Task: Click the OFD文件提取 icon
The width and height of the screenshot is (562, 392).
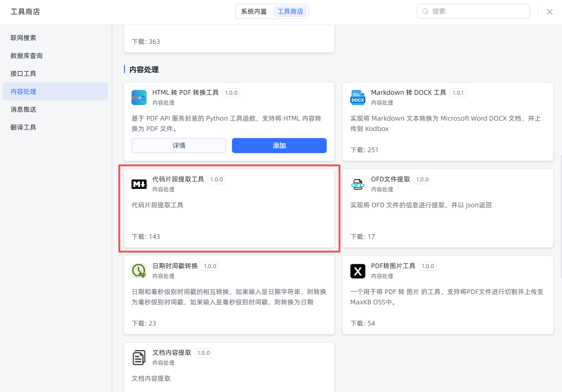Action: point(358,184)
